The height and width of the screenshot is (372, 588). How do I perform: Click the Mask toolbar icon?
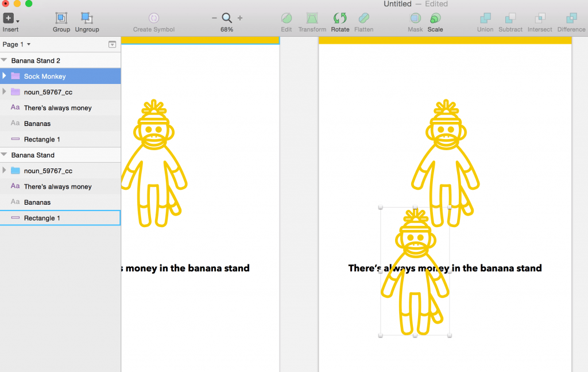pyautogui.click(x=415, y=18)
